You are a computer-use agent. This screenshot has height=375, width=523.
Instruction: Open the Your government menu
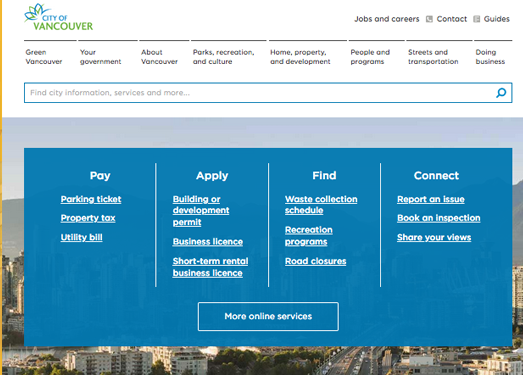tap(100, 57)
